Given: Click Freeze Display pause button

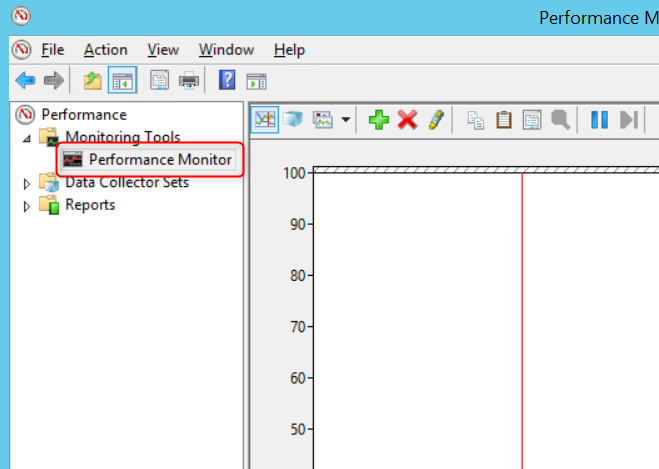Looking at the screenshot, I should (599, 120).
